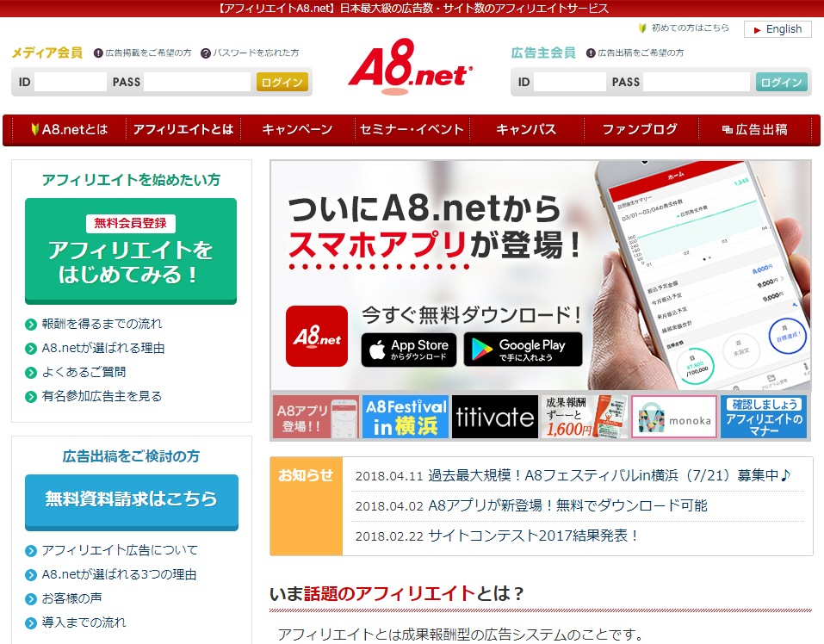Select the 成果報酬 1,600円 banner thumbnail
Viewport: 824px width, 644px height.
click(585, 417)
